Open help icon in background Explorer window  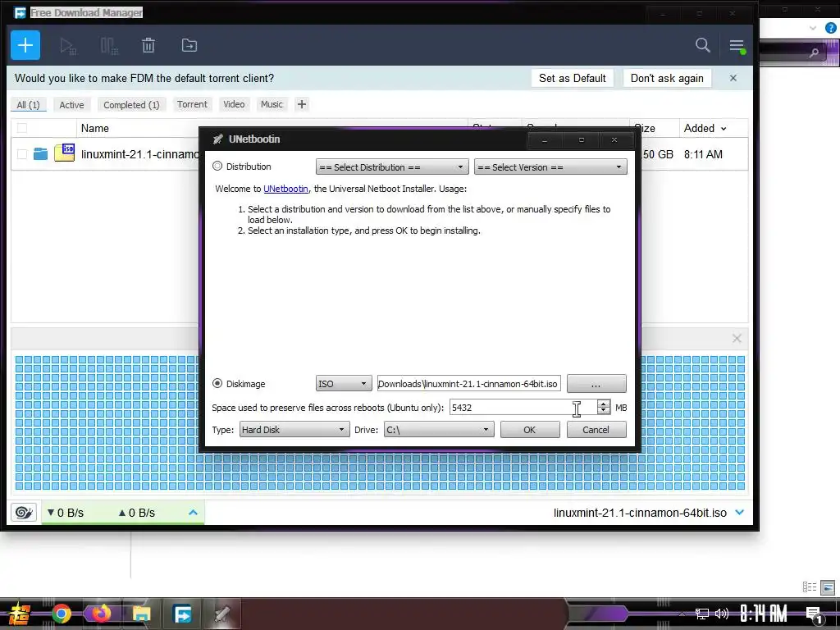click(831, 28)
